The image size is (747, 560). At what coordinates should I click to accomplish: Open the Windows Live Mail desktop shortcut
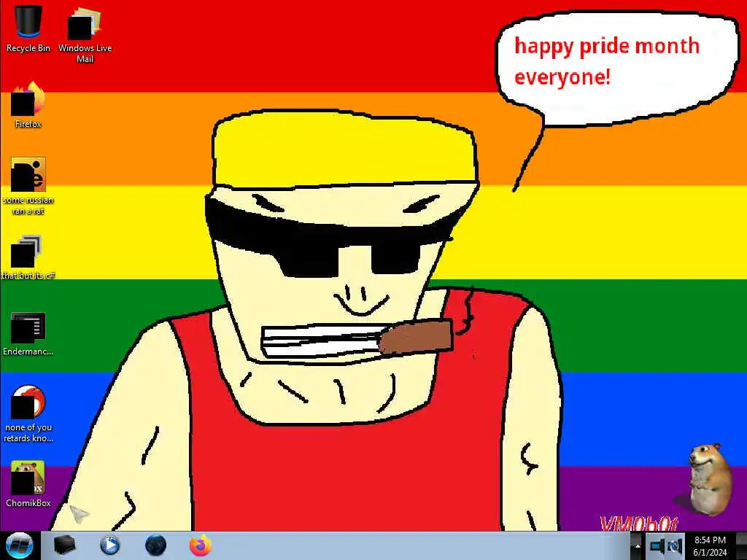tap(85, 34)
